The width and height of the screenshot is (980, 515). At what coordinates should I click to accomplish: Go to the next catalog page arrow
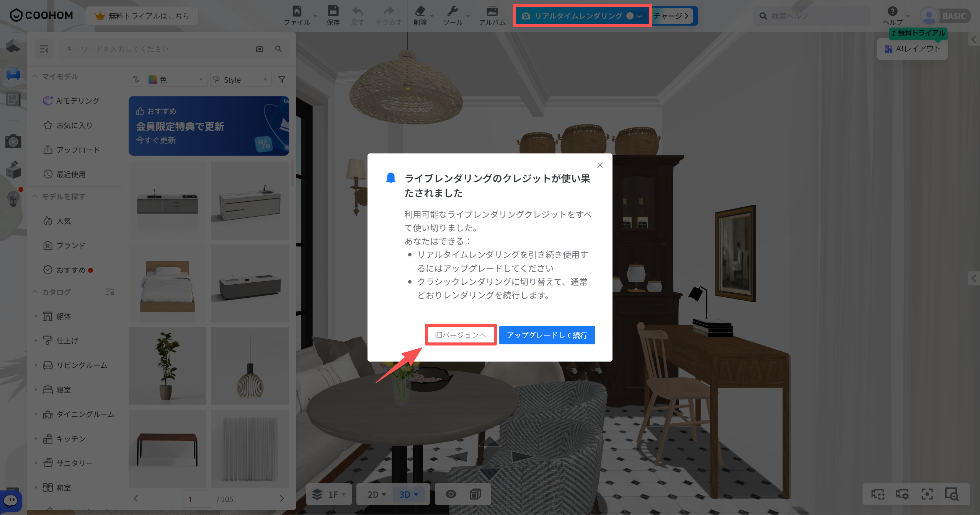coord(282,499)
